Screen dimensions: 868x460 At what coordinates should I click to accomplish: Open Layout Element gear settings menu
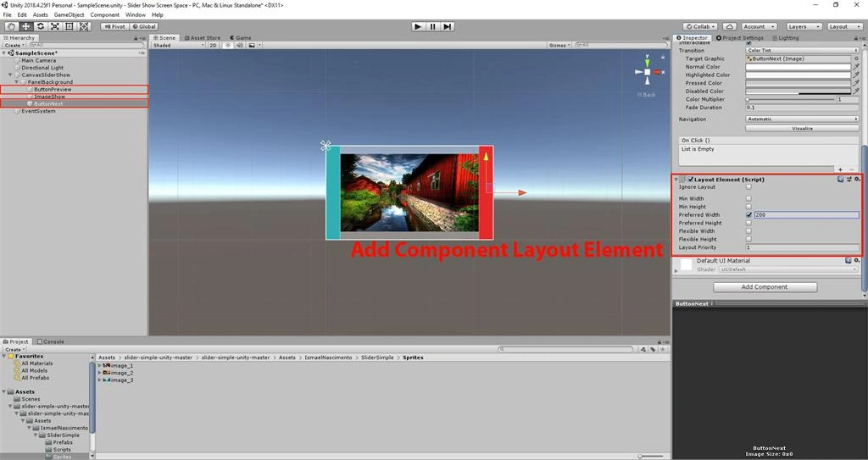coord(857,180)
